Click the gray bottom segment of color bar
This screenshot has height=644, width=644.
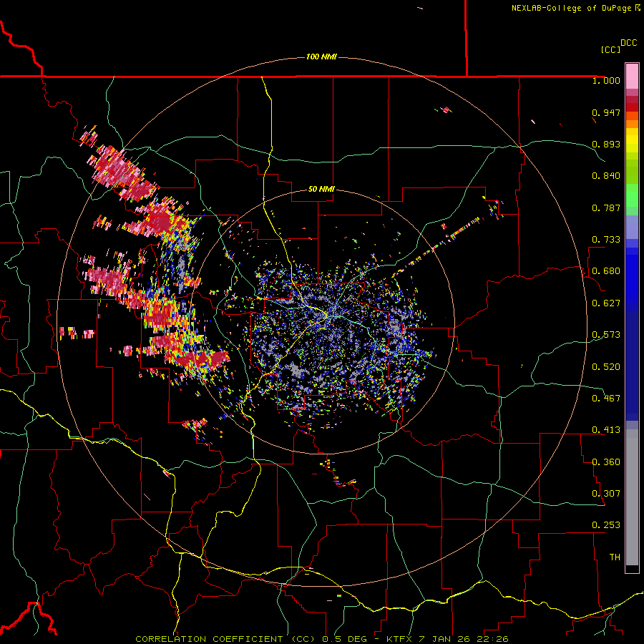[632, 497]
